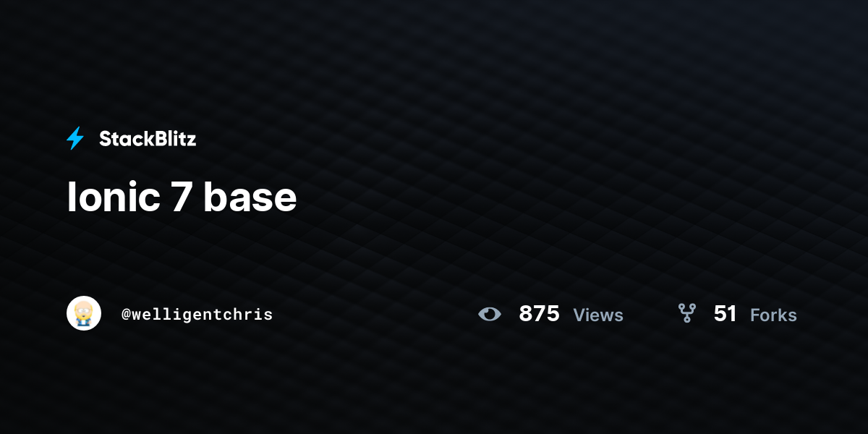Click the digit 8 in 875
Viewport: 868px width, 434px height.
click(526, 314)
